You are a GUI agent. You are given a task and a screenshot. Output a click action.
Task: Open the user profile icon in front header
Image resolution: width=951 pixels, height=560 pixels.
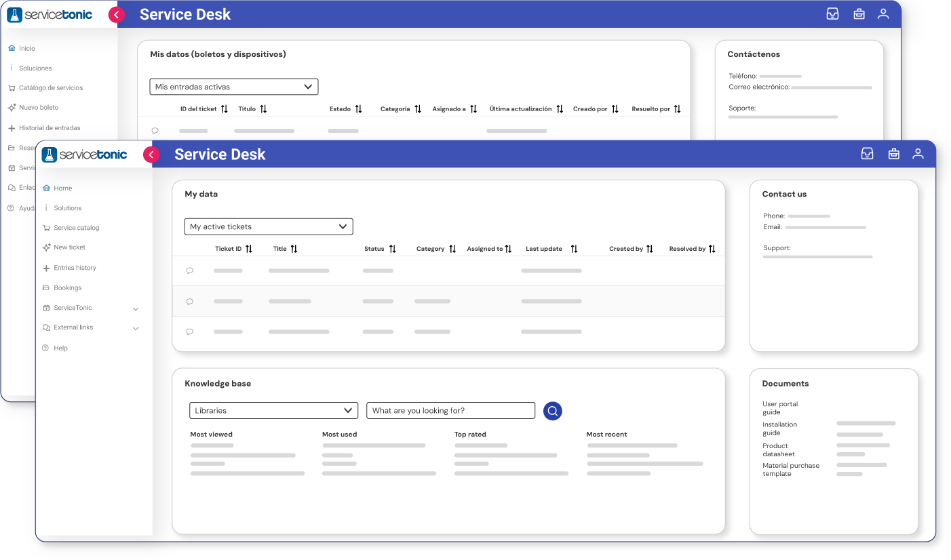[x=918, y=154]
